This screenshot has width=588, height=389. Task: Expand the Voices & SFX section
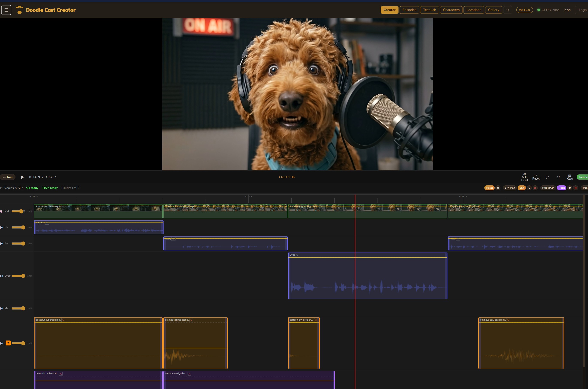pos(2,188)
